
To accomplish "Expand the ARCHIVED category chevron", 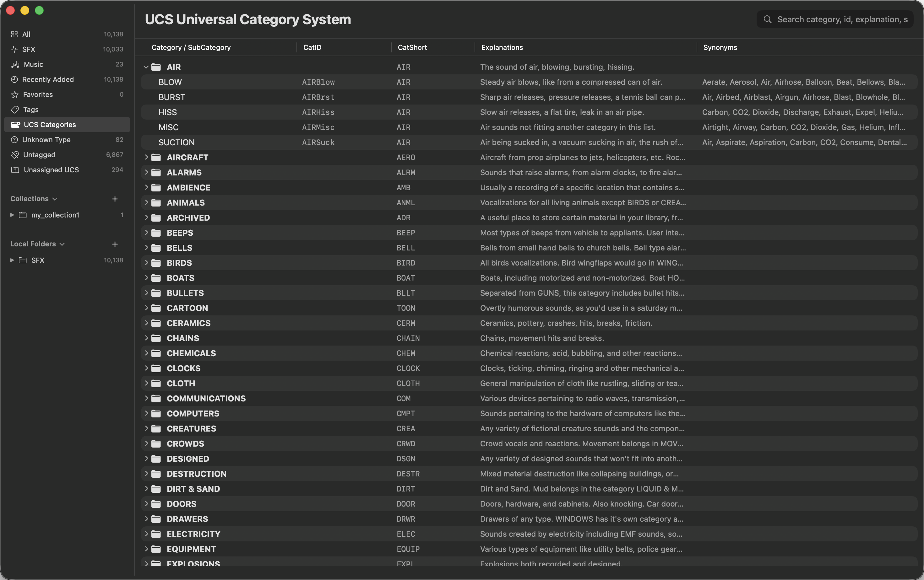I will click(x=146, y=218).
